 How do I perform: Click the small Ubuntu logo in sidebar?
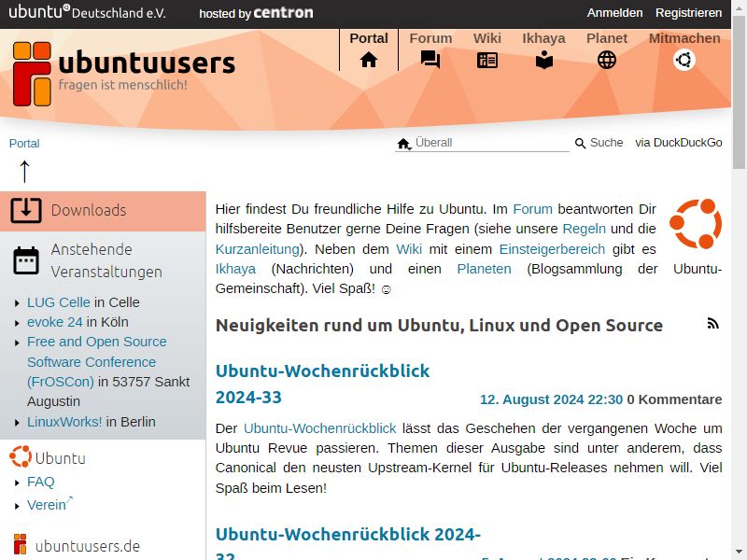tap(21, 456)
